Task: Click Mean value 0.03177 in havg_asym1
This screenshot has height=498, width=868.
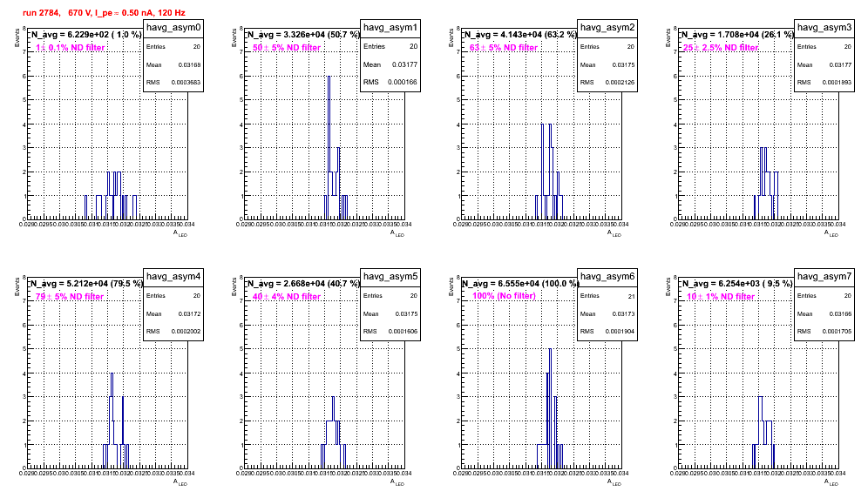Action: (404, 64)
